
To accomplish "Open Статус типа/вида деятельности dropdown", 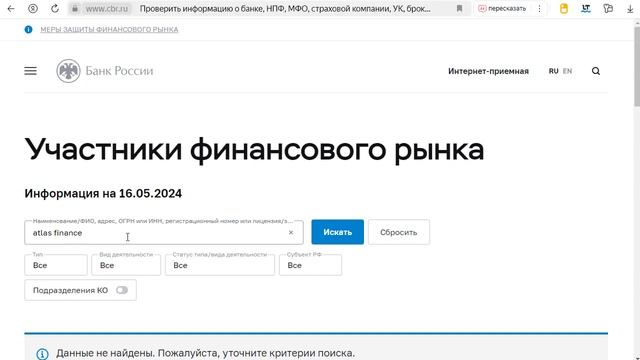I will coord(220,265).
